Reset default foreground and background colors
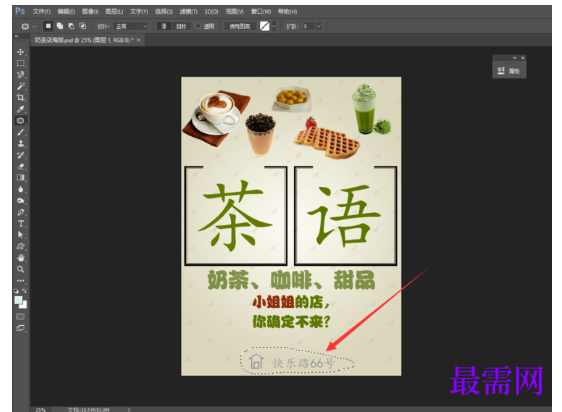The width and height of the screenshot is (562, 412). 16,291
